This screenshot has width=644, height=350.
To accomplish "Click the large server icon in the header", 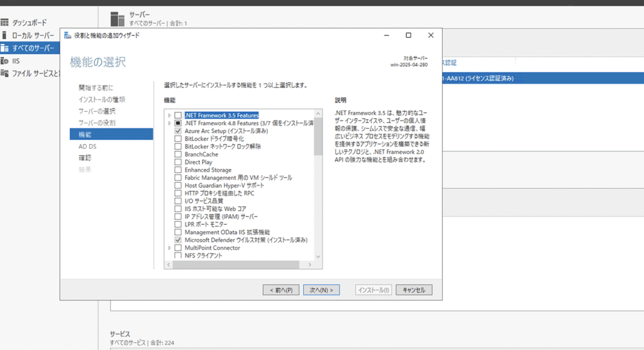I will point(118,19).
